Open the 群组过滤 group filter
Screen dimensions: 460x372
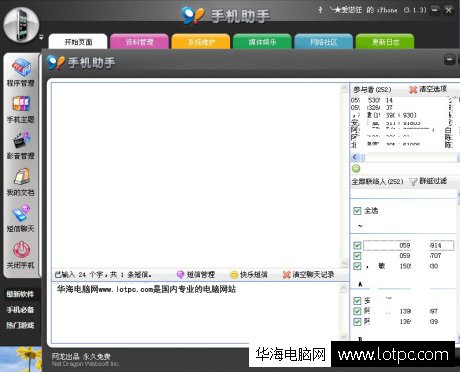point(433,181)
